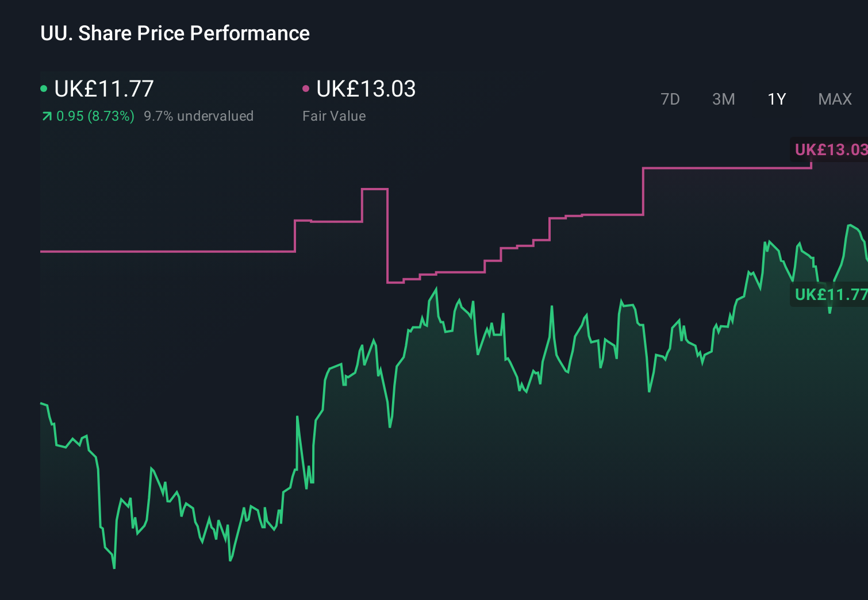Select the 1Y time range
Screen dimensions: 868x600
tap(777, 99)
